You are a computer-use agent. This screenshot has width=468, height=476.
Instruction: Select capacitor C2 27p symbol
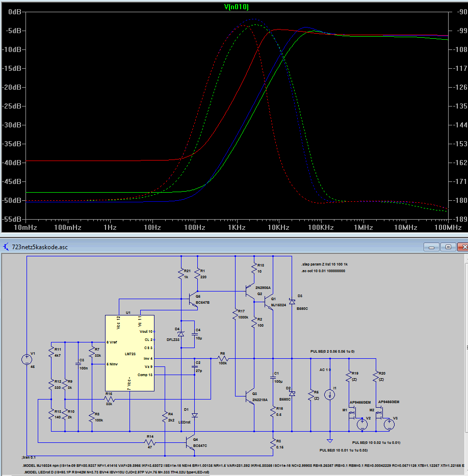[x=195, y=366]
